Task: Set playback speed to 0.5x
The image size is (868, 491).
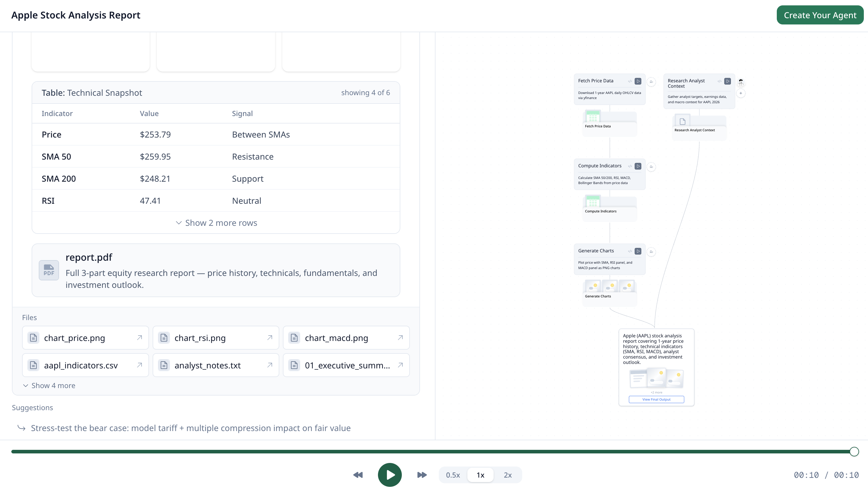Action: coord(453,475)
